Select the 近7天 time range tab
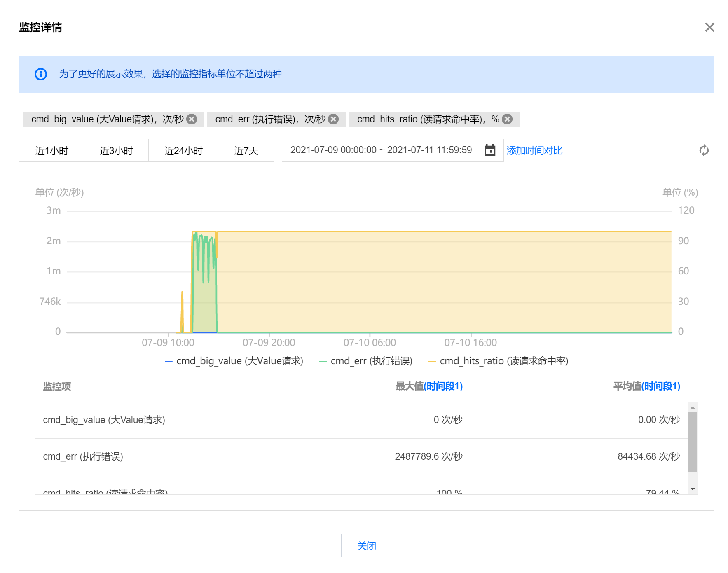This screenshot has width=728, height=573. (246, 151)
